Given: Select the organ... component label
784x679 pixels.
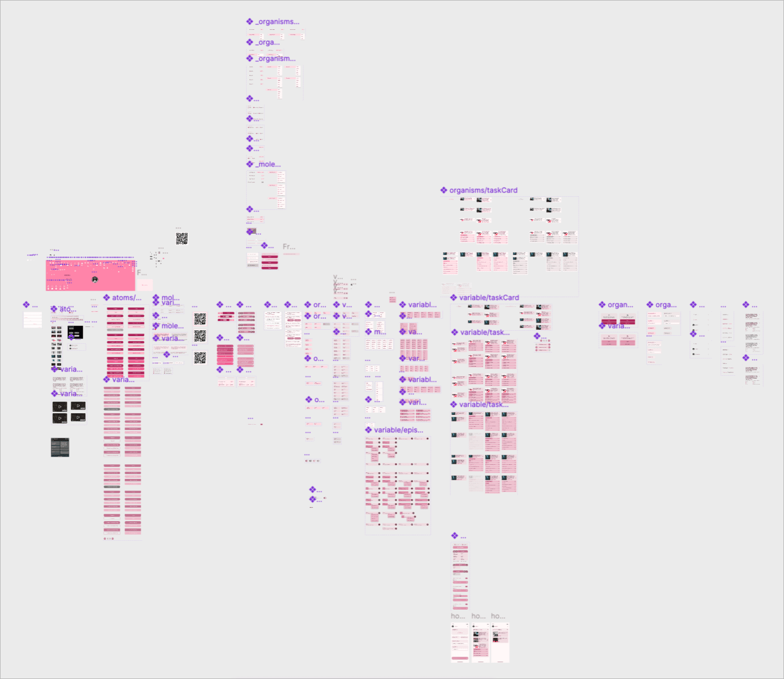Looking at the screenshot, I should 620,305.
